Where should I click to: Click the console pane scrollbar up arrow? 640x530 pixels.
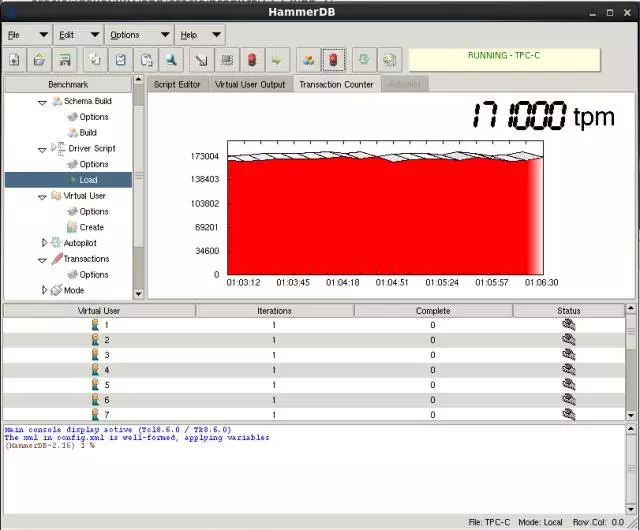click(631, 429)
